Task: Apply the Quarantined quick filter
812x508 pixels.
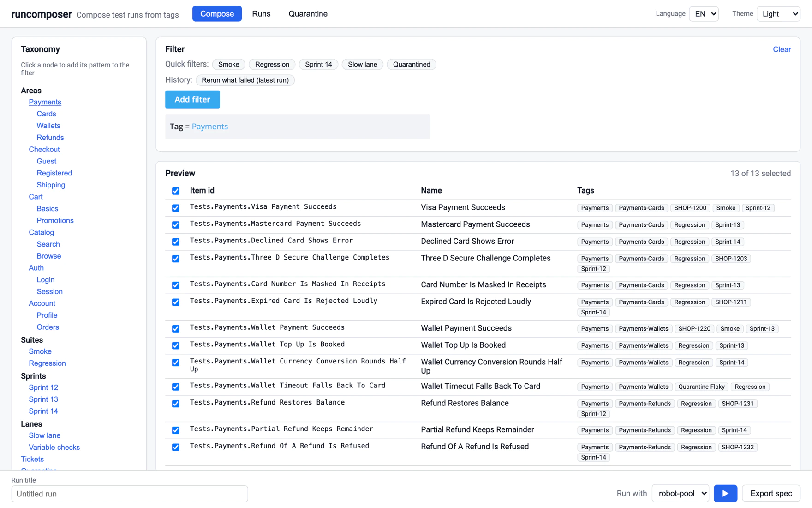Action: (412, 64)
